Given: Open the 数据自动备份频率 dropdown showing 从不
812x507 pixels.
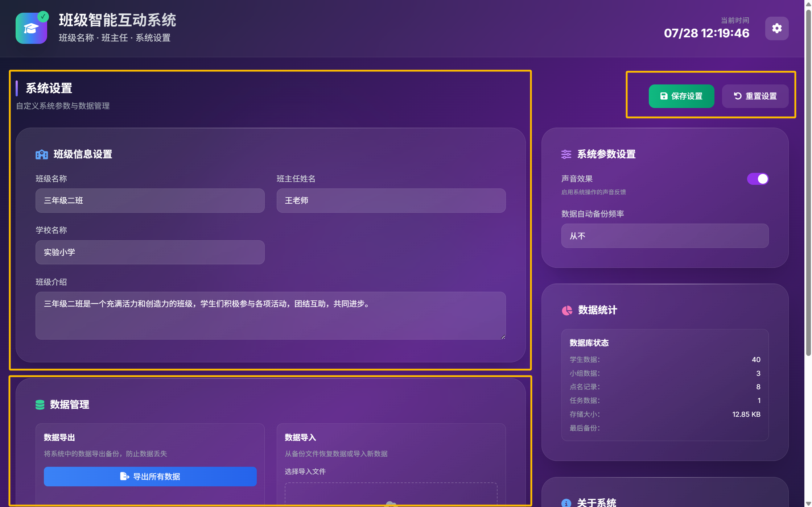Looking at the screenshot, I should (x=664, y=236).
